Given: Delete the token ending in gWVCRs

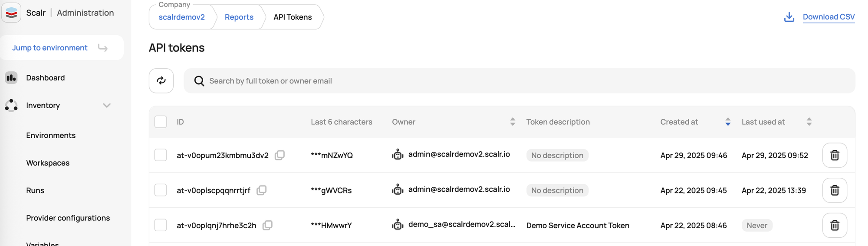Looking at the screenshot, I should (x=835, y=190).
